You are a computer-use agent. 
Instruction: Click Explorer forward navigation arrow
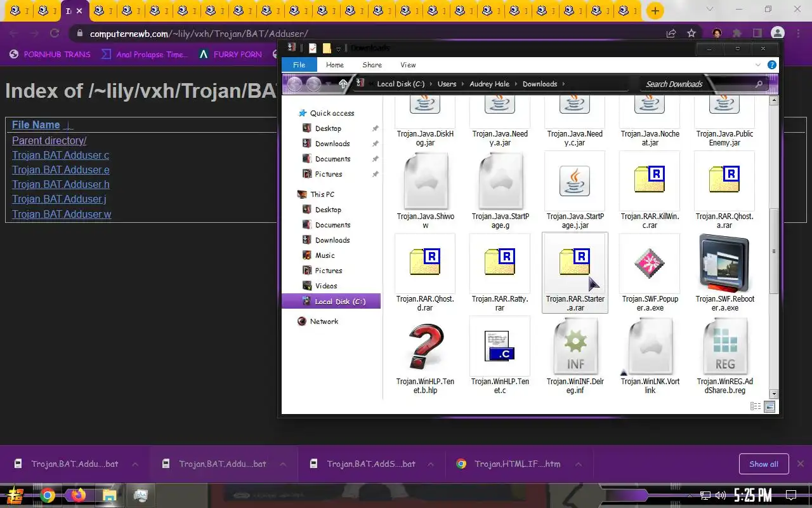click(313, 84)
